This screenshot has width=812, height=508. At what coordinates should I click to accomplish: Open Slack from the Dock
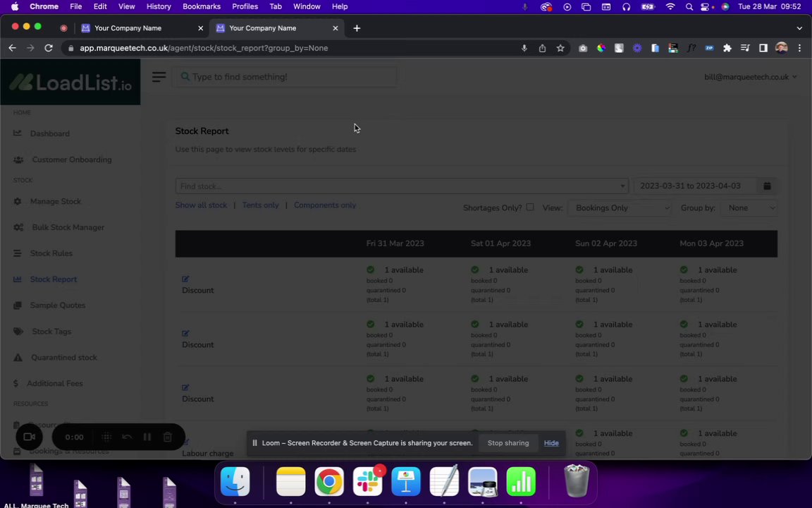pyautogui.click(x=368, y=482)
